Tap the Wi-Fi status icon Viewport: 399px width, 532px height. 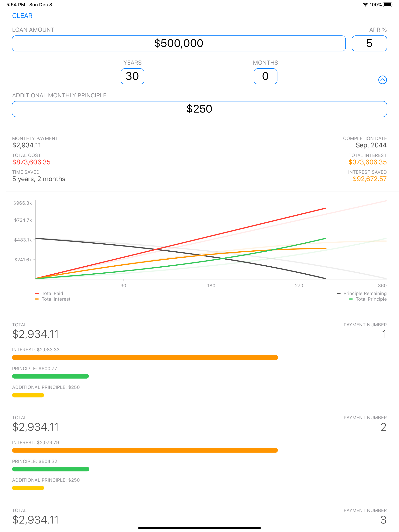(365, 4)
